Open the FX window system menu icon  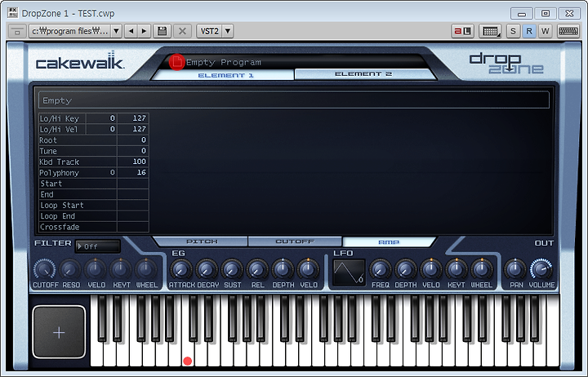12,13
